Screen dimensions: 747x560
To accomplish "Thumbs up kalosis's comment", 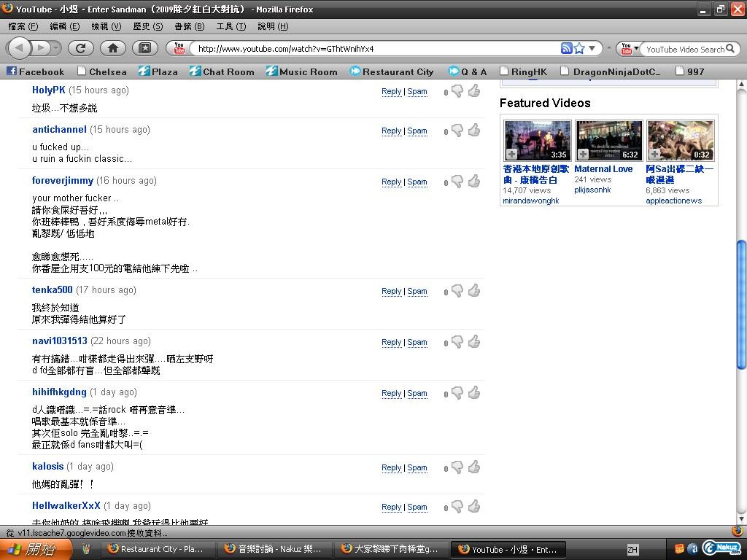I will (x=474, y=467).
